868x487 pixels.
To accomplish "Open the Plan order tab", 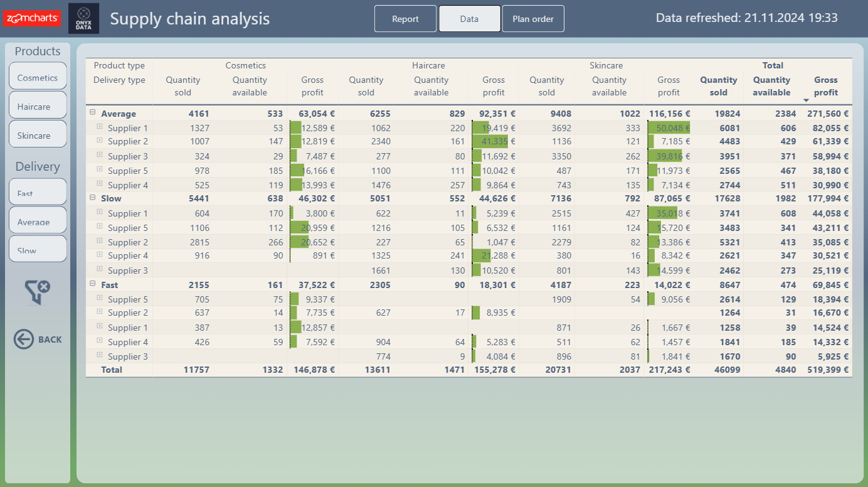I will [533, 19].
